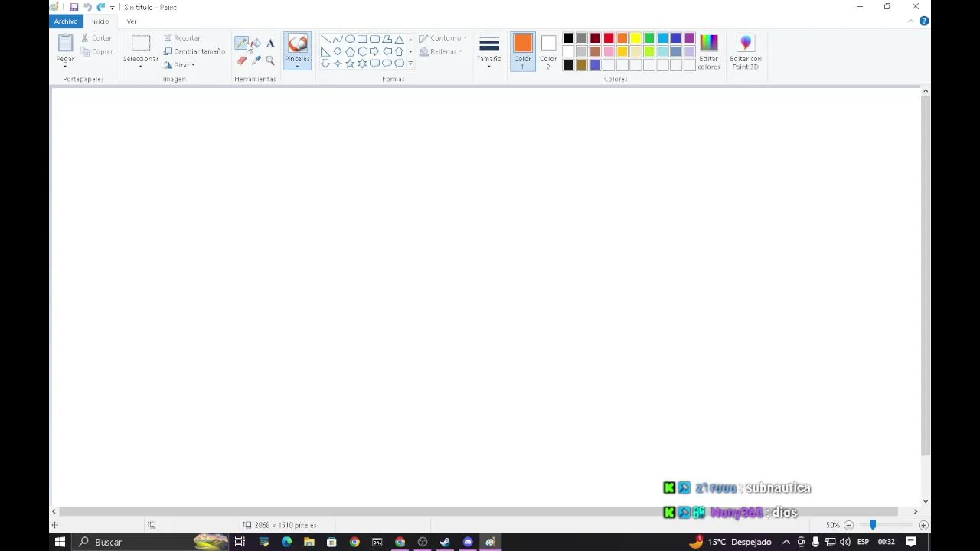Select the Down arrow shape
This screenshot has height=551, width=980.
click(325, 64)
